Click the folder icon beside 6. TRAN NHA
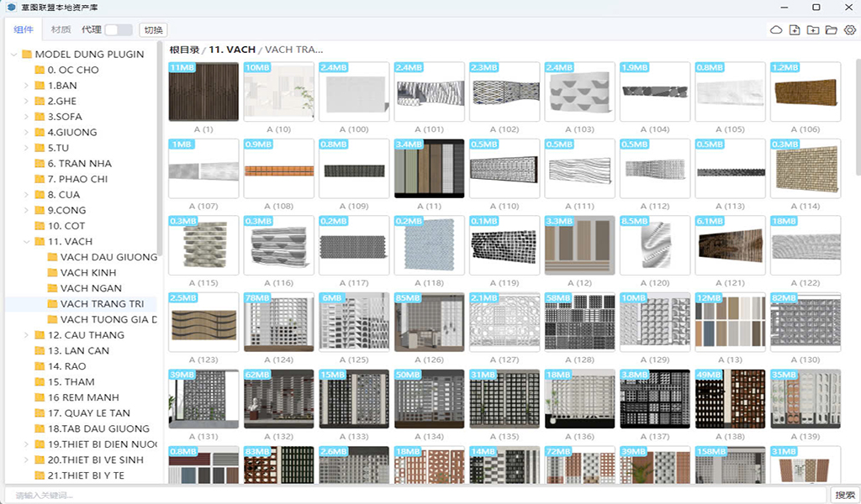The width and height of the screenshot is (861, 504). coord(40,164)
